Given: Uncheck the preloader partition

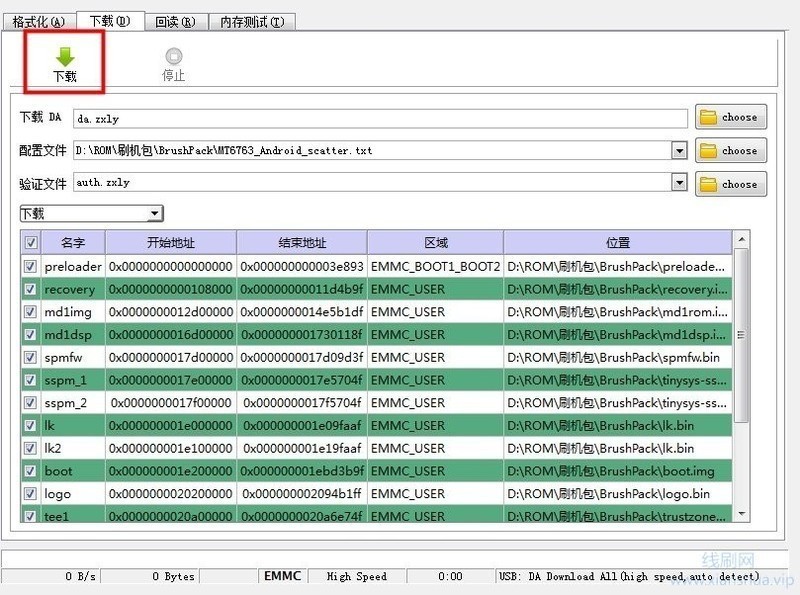Looking at the screenshot, I should (30, 266).
